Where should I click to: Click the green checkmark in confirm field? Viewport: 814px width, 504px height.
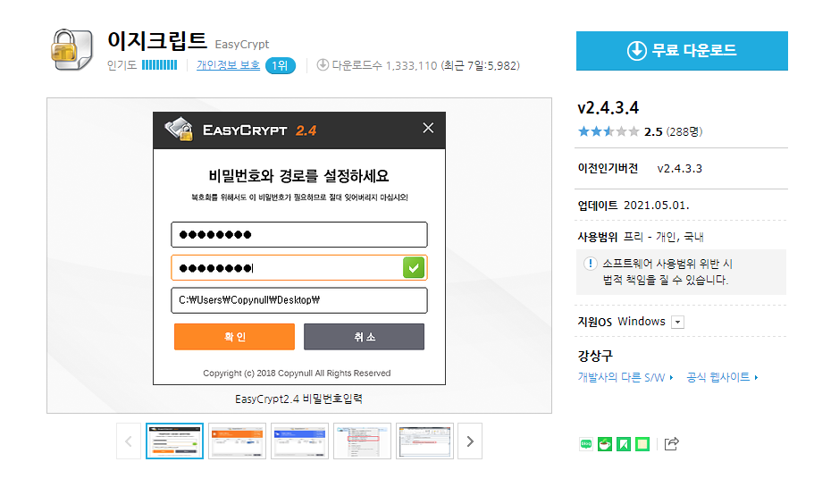pyautogui.click(x=414, y=268)
